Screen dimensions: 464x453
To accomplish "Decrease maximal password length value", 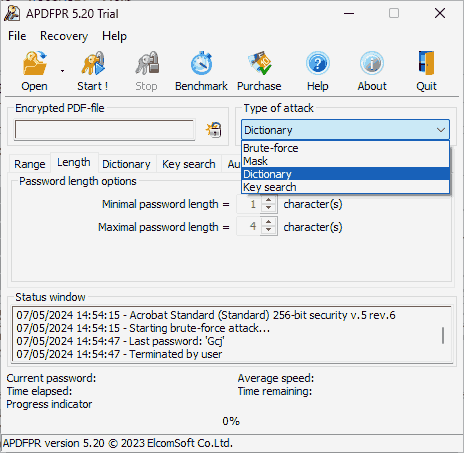I will [x=269, y=231].
